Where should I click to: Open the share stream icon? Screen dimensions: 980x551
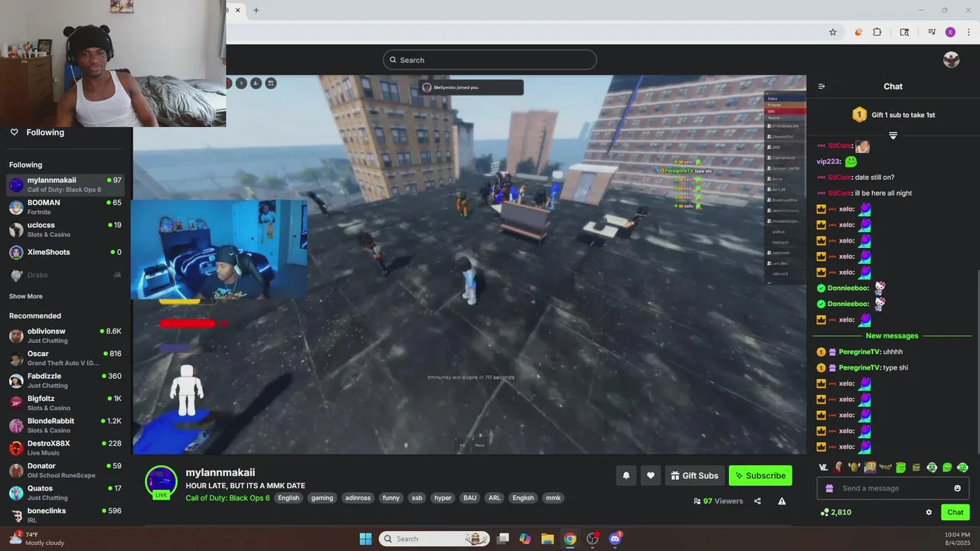(x=757, y=501)
